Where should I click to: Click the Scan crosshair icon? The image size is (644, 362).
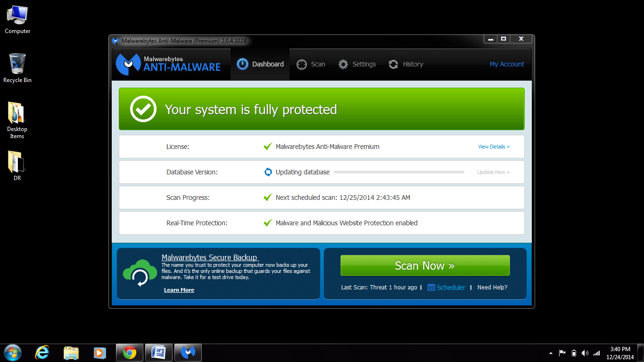[x=302, y=64]
